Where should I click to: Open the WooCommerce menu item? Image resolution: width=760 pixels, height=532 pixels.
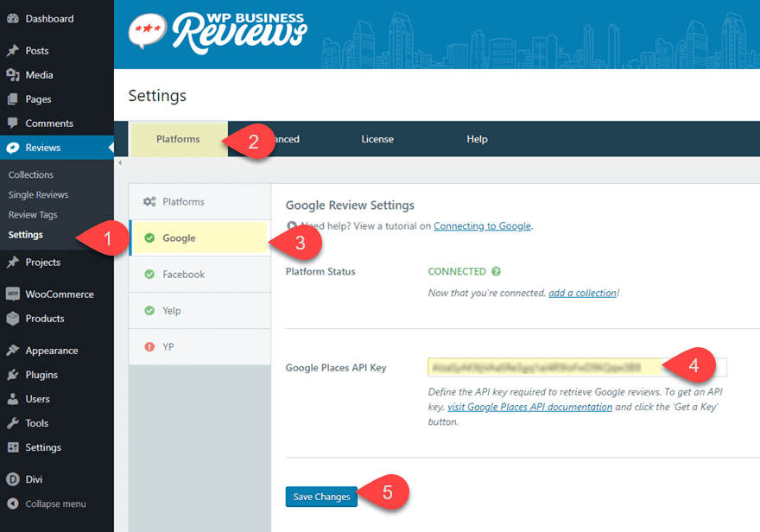57,294
